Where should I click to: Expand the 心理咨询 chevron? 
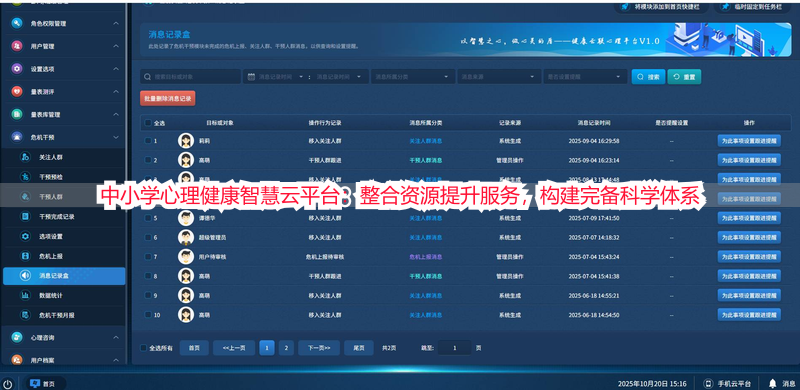(116, 337)
